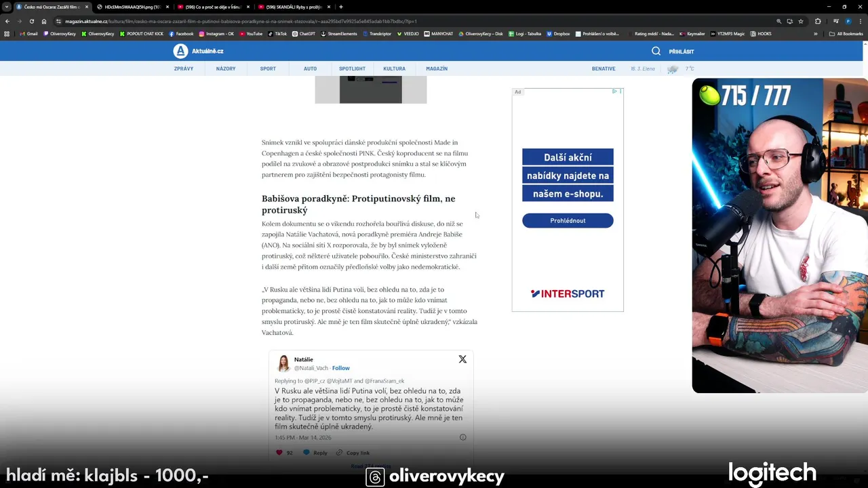Open the ChatGPT bookmark

click(x=304, y=34)
